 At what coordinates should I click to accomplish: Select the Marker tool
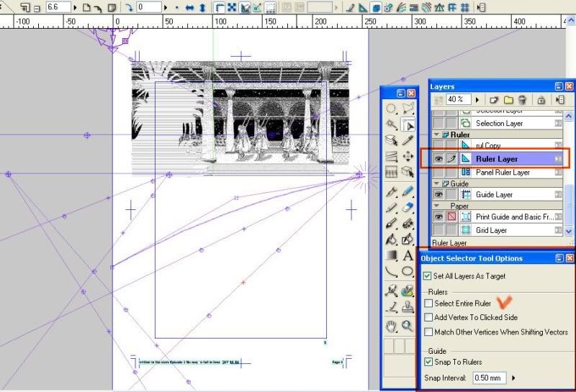point(408,191)
